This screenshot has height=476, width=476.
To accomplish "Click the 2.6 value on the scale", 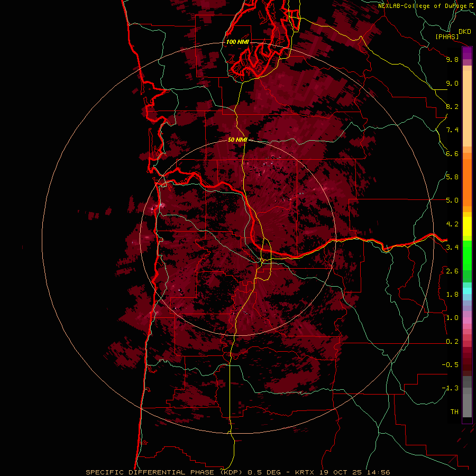I will [x=452, y=271].
